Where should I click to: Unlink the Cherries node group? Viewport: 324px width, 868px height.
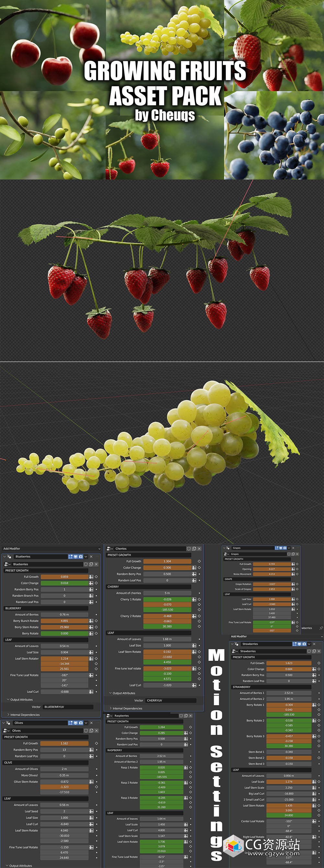(199, 549)
